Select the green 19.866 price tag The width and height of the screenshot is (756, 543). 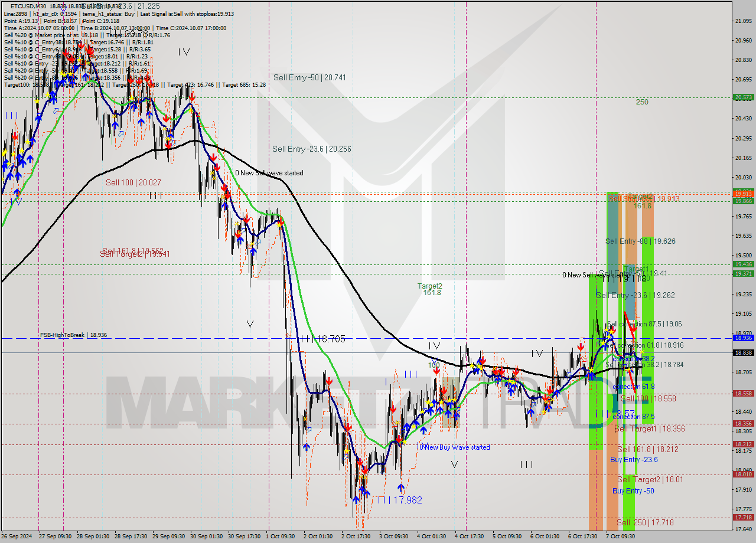pos(743,201)
